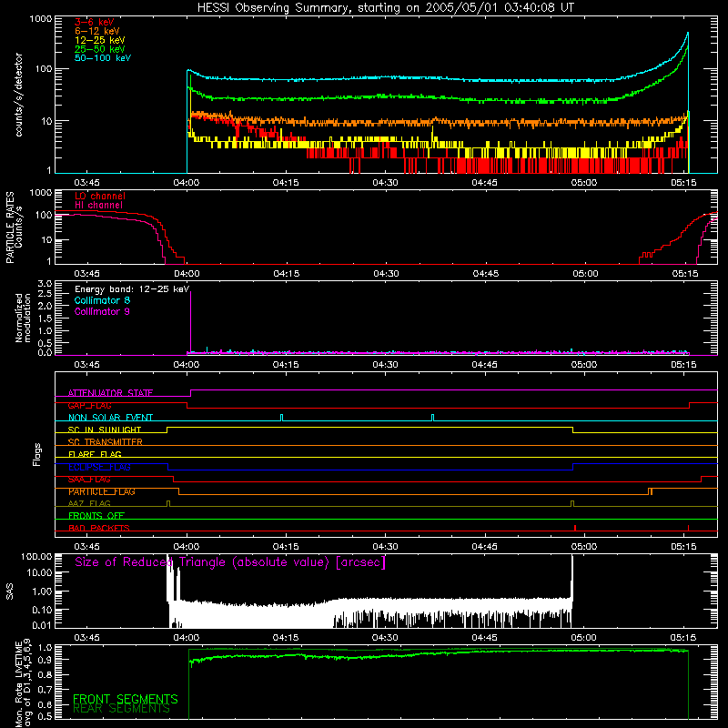Click the Collimator 8 legend label
The height and width of the screenshot is (728, 728).
102,300
